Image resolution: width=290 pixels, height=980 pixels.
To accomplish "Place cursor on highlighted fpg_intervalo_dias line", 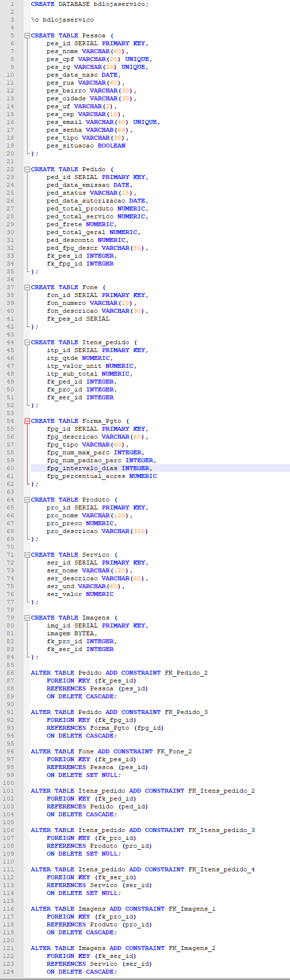I will click(x=100, y=468).
